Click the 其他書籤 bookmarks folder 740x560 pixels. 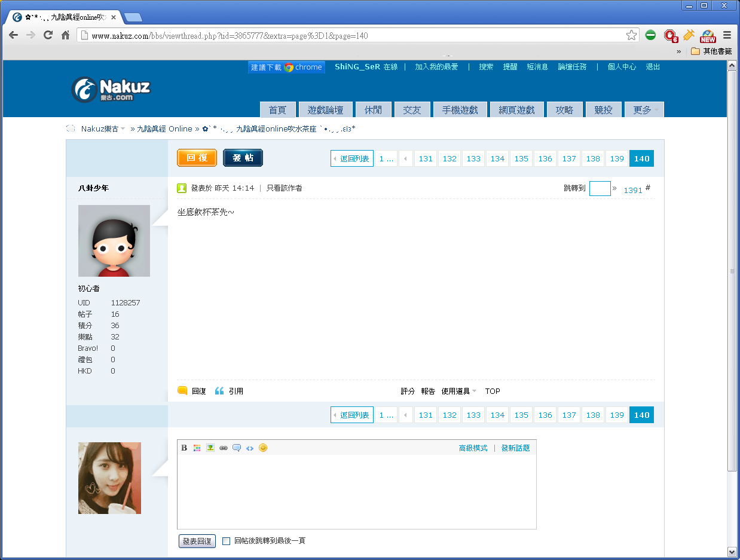pyautogui.click(x=711, y=51)
